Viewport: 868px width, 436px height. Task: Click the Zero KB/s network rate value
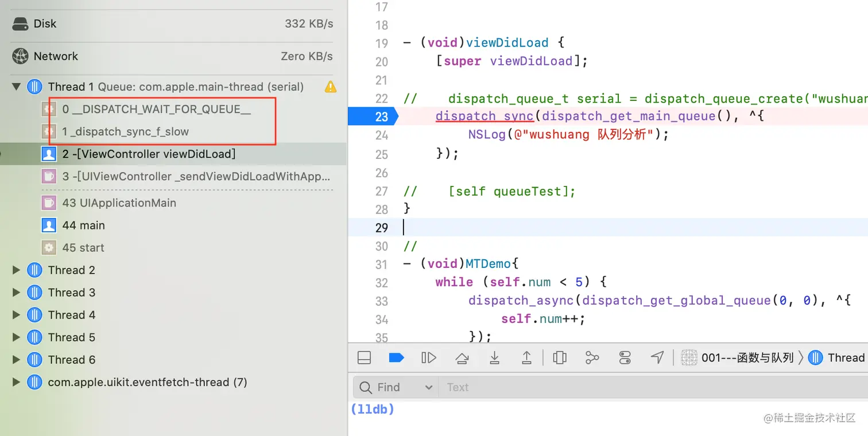(307, 56)
